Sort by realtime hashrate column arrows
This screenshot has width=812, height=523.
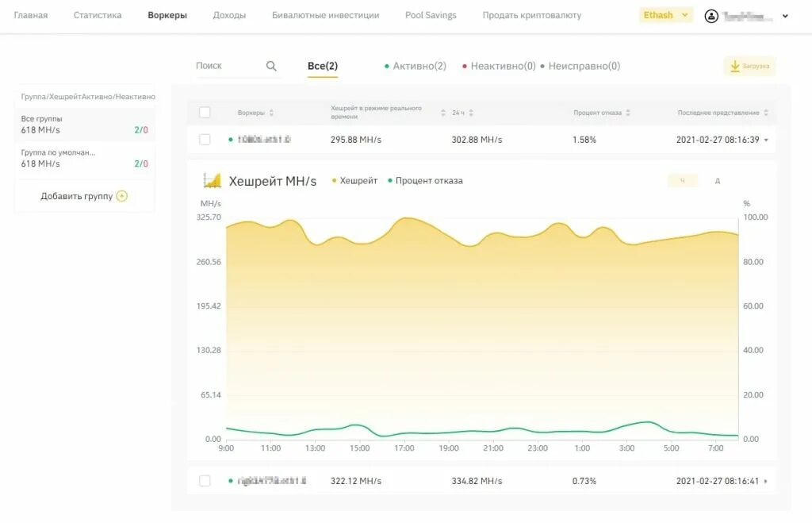coord(442,113)
